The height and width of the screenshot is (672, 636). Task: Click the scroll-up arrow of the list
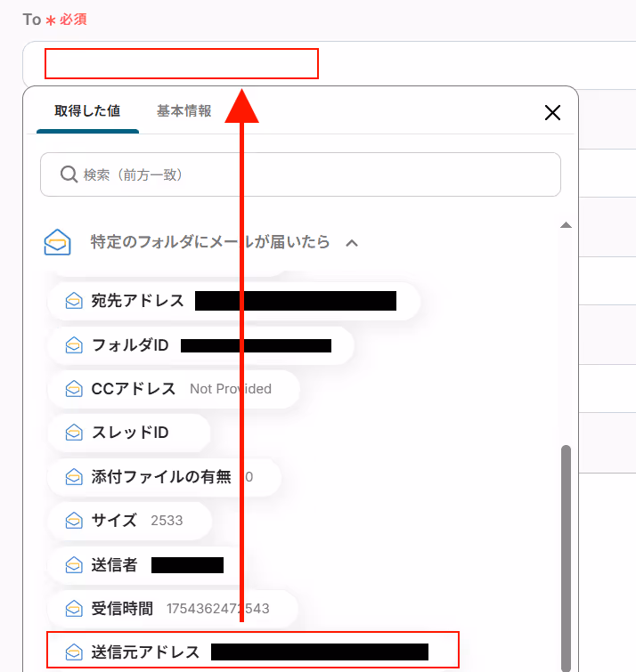[x=567, y=225]
